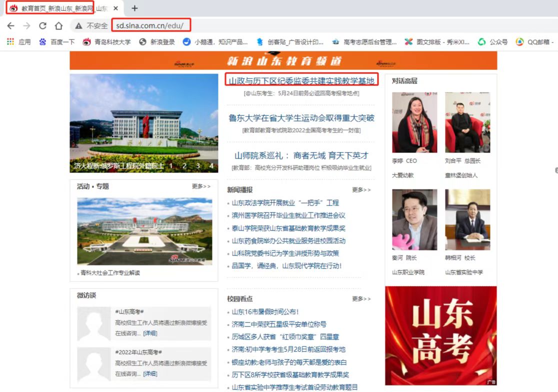Screen dimensions: 558x392
Task: Open a new tab with the plus button
Action: pos(134,8)
